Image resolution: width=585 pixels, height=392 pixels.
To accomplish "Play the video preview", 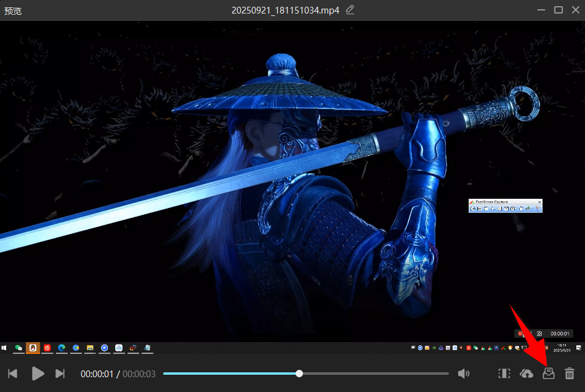I will [x=38, y=374].
